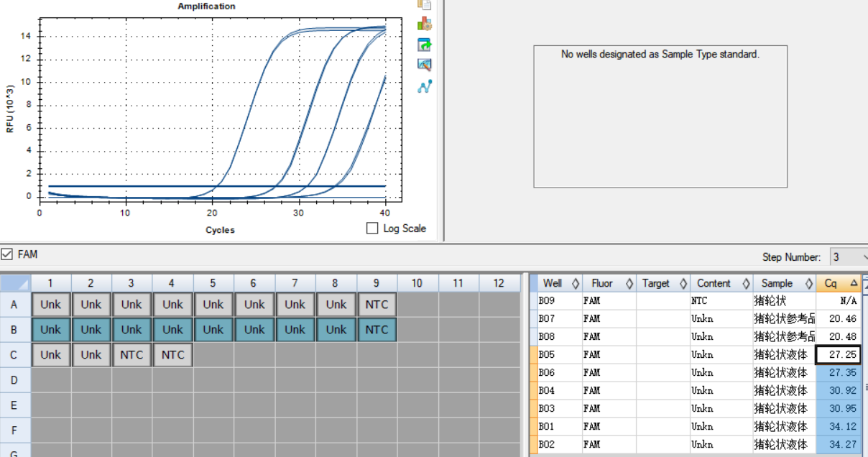Viewport: 868px width, 457px height.
Task: Click Cq value 27.25 cell
Action: (x=839, y=355)
